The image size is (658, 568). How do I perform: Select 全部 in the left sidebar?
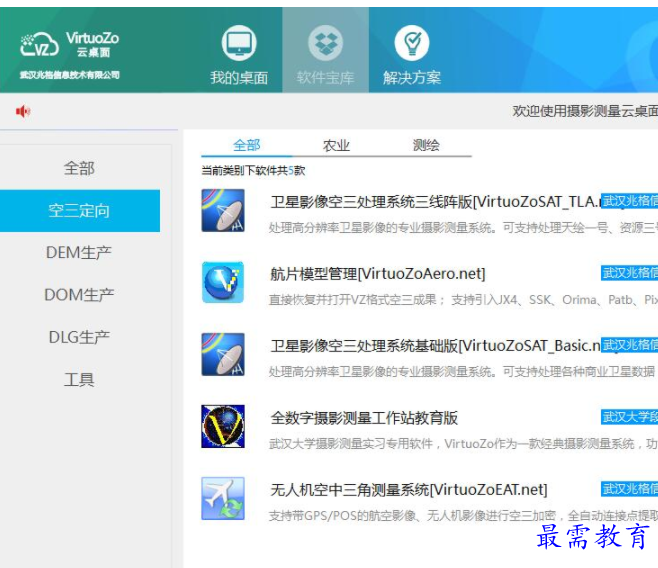(x=79, y=168)
